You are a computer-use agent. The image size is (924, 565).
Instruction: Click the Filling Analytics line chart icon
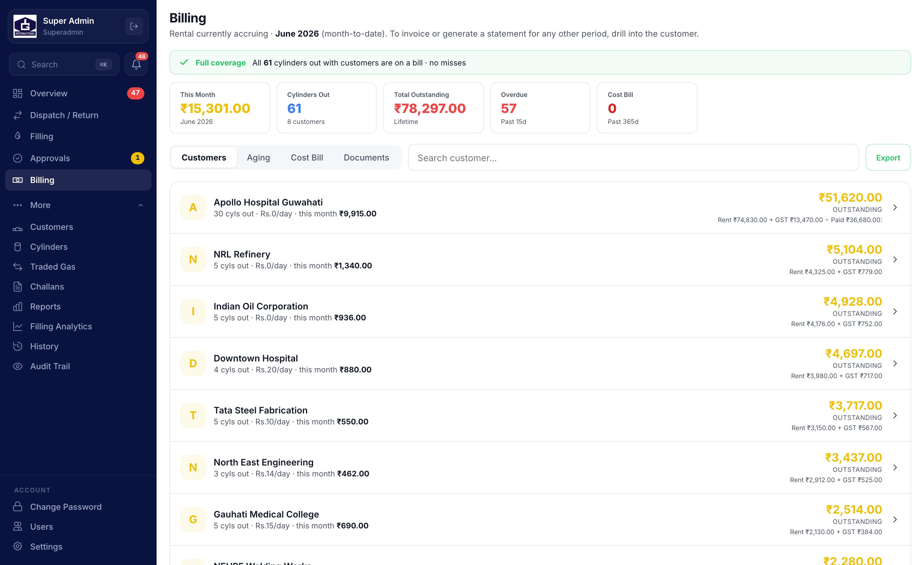(18, 326)
